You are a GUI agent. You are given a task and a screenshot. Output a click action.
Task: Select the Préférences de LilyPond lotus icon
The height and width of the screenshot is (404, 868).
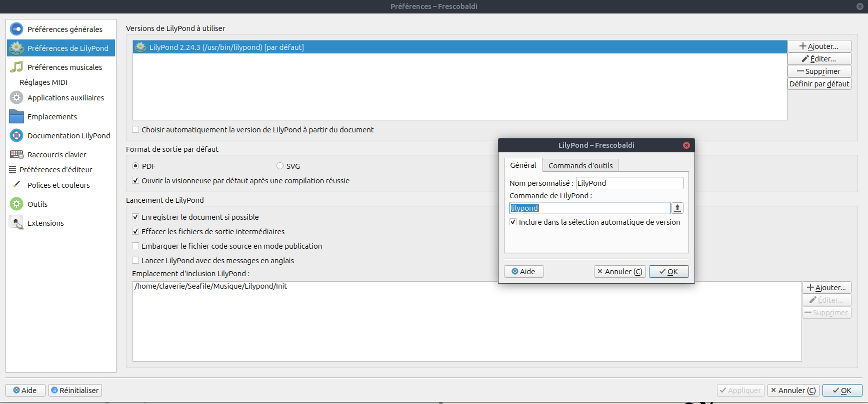pyautogui.click(x=16, y=48)
